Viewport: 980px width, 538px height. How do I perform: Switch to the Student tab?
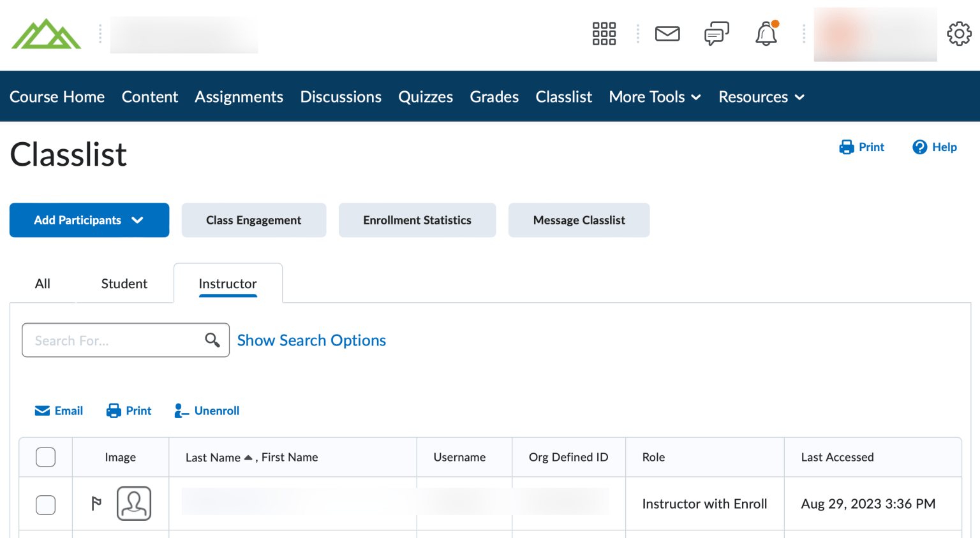tap(124, 284)
